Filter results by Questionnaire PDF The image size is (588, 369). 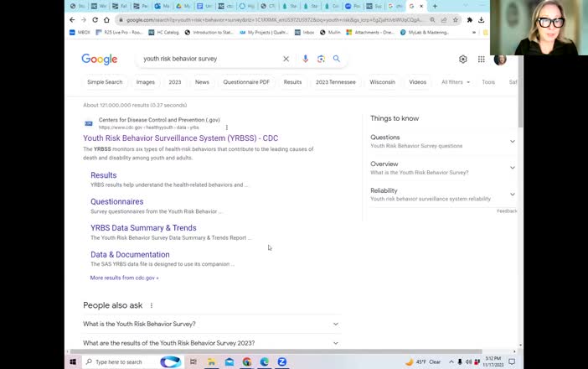point(246,82)
